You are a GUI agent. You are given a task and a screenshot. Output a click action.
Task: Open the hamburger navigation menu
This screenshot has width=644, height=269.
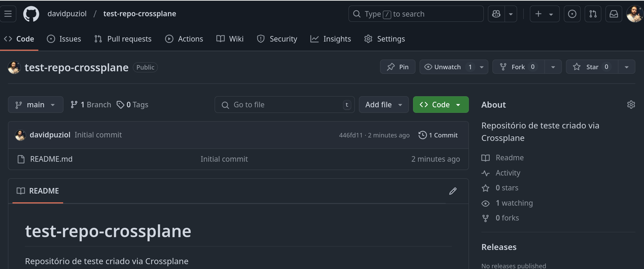(x=8, y=14)
